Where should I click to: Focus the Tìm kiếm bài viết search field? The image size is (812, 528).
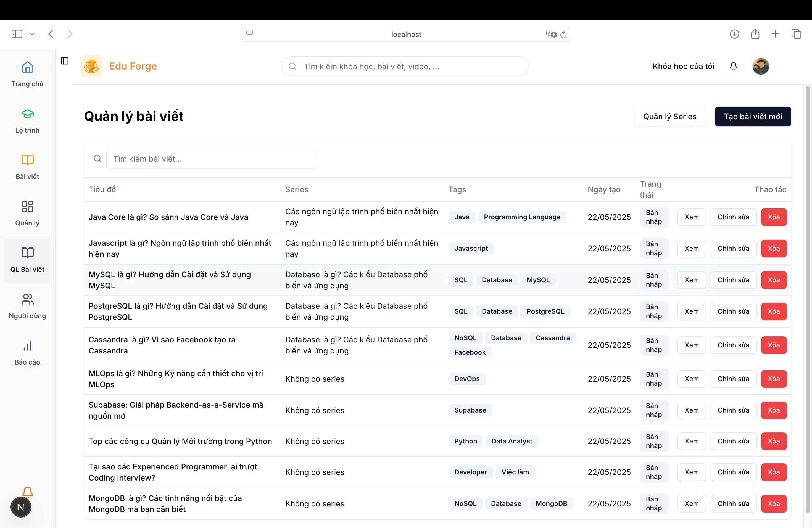pos(212,158)
